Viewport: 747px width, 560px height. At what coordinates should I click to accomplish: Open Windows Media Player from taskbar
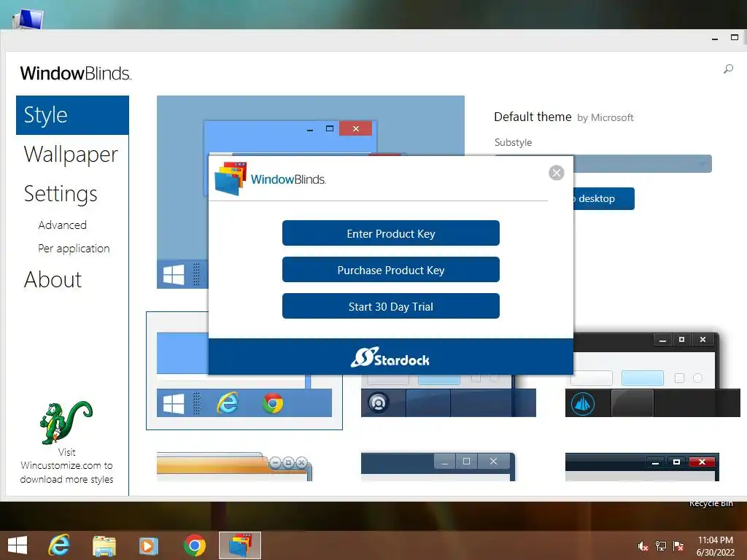(149, 545)
